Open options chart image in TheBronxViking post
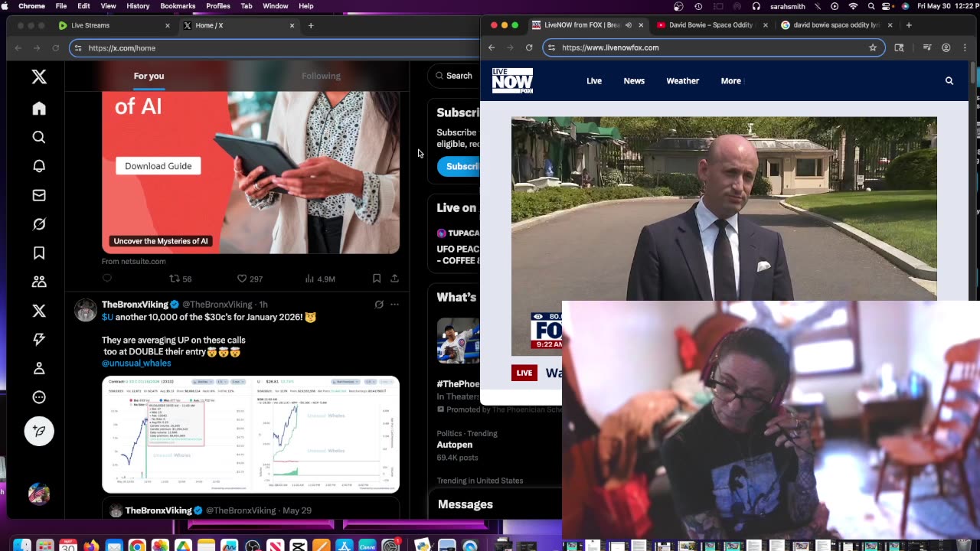This screenshot has height=551, width=980. 251,434
